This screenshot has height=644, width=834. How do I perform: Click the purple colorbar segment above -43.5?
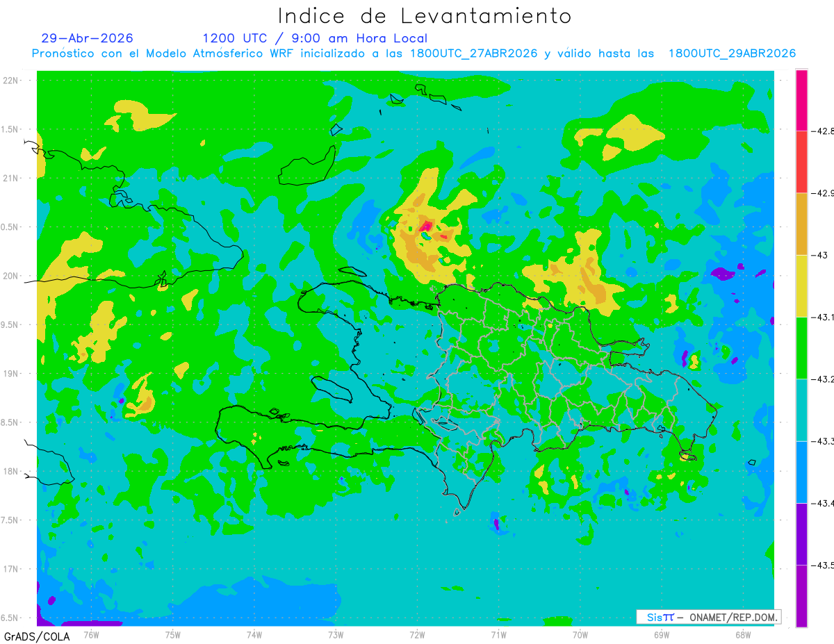pos(801,534)
